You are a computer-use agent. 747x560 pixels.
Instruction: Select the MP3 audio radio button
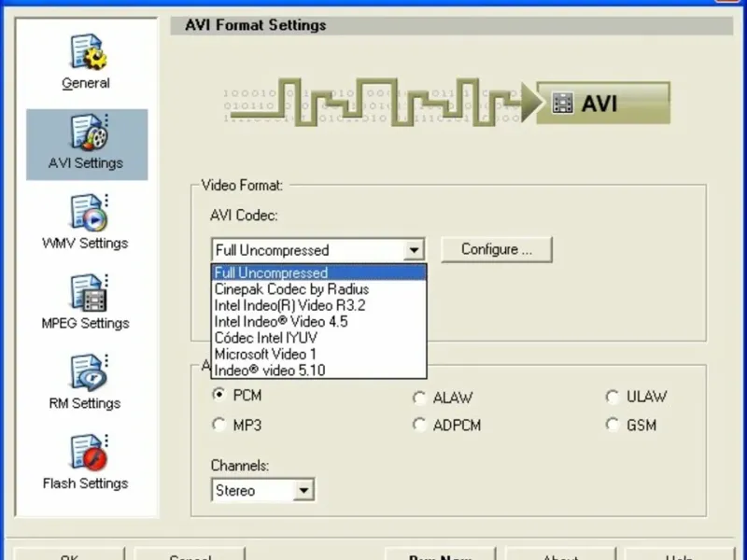pos(218,425)
